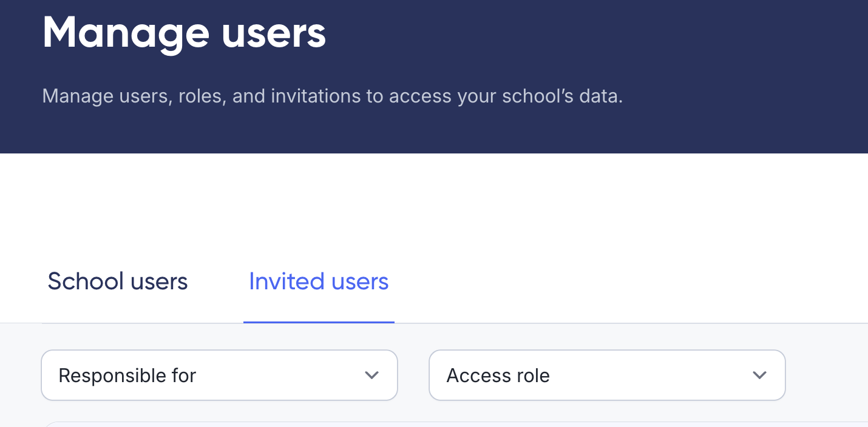Click the Manage users page heading
868x427 pixels.
[184, 33]
